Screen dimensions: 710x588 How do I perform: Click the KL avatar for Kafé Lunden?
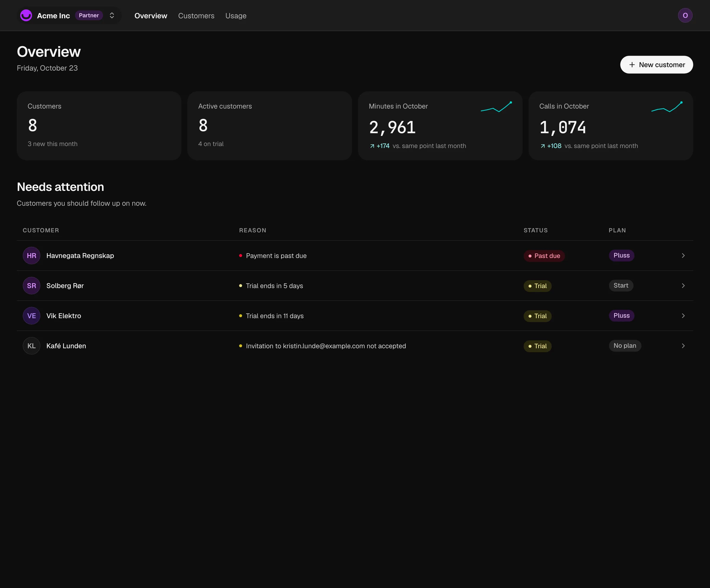coord(31,346)
